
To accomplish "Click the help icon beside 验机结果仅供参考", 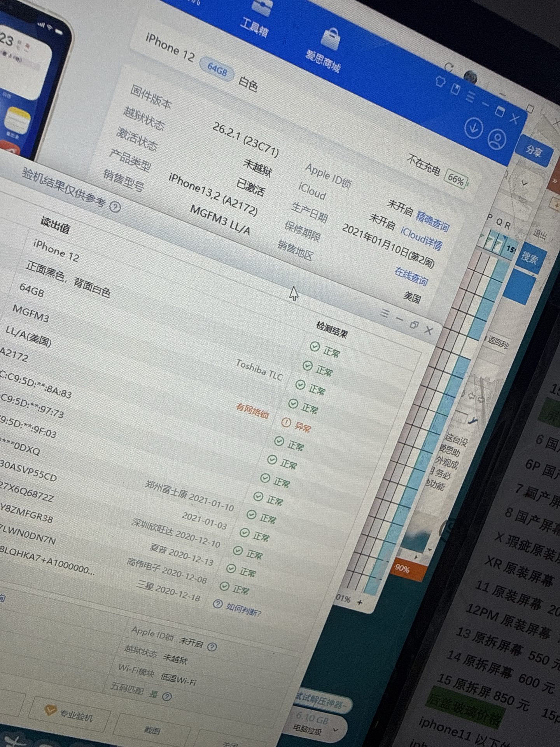I will pos(115,207).
